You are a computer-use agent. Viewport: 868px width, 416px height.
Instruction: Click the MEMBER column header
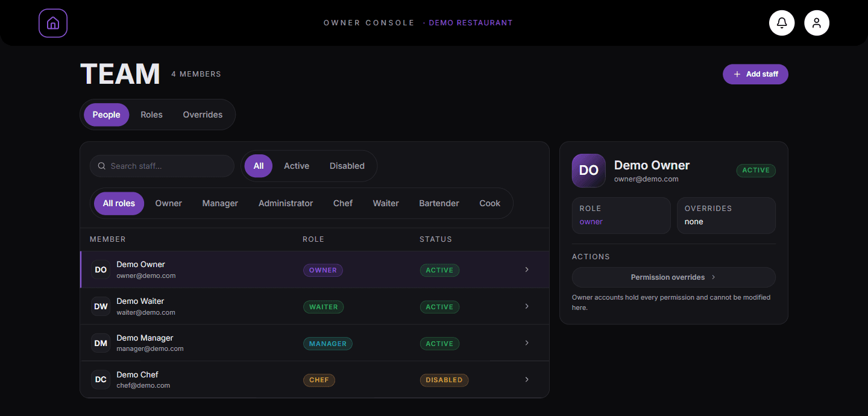click(x=108, y=239)
